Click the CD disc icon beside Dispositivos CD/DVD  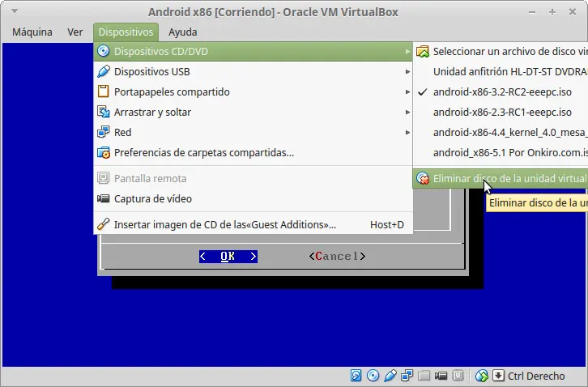pos(103,51)
